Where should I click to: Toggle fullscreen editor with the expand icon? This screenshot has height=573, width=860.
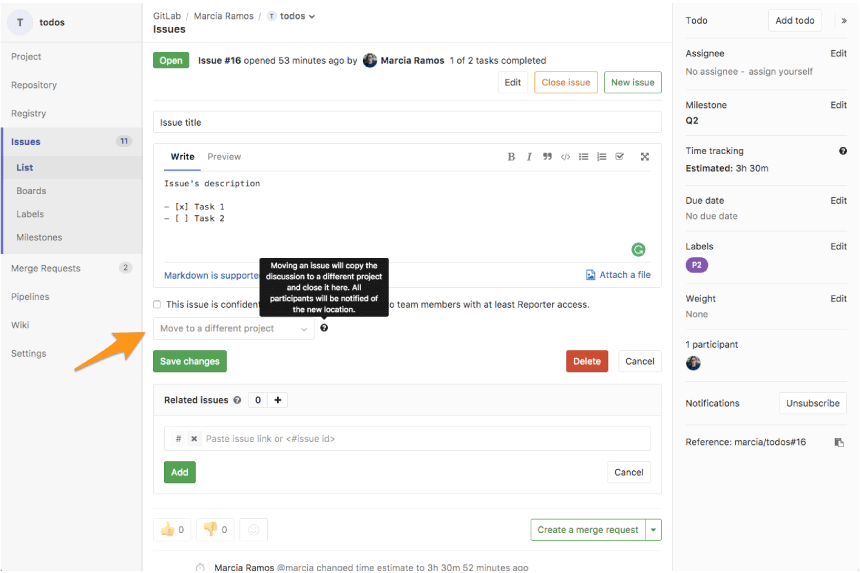pos(645,157)
